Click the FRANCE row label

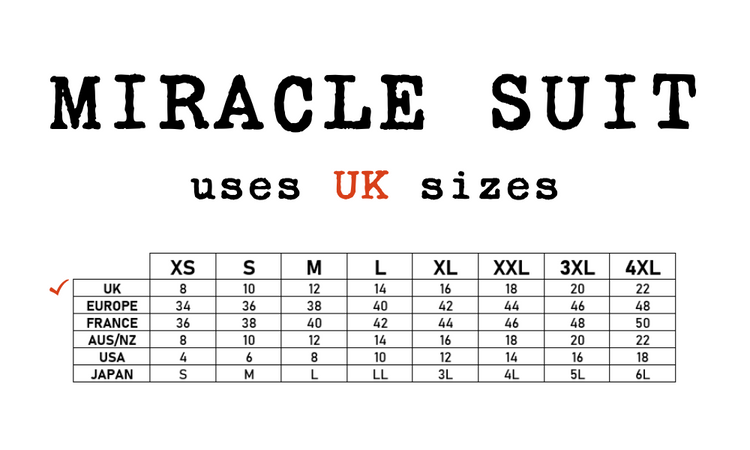(112, 323)
